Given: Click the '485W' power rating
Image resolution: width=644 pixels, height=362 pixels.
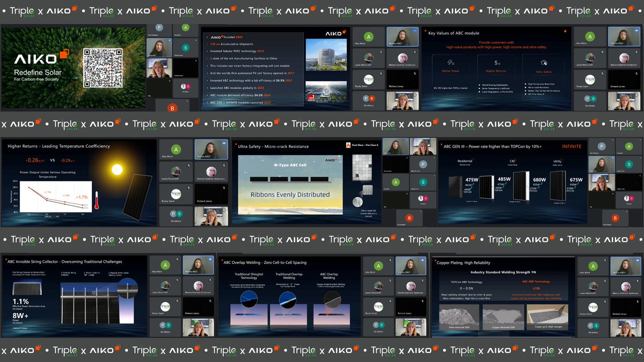Looking at the screenshot, I should coord(504,178).
